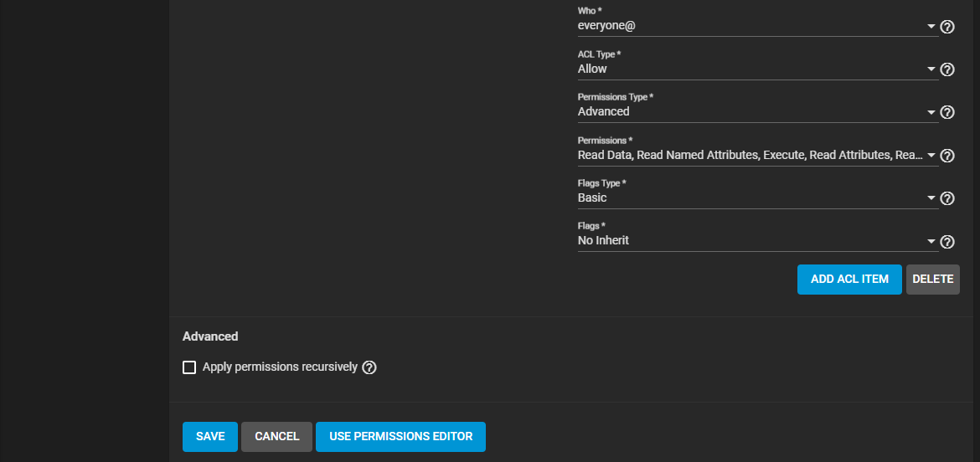
Task: Enable Apply permissions recursively checkbox
Action: 189,367
